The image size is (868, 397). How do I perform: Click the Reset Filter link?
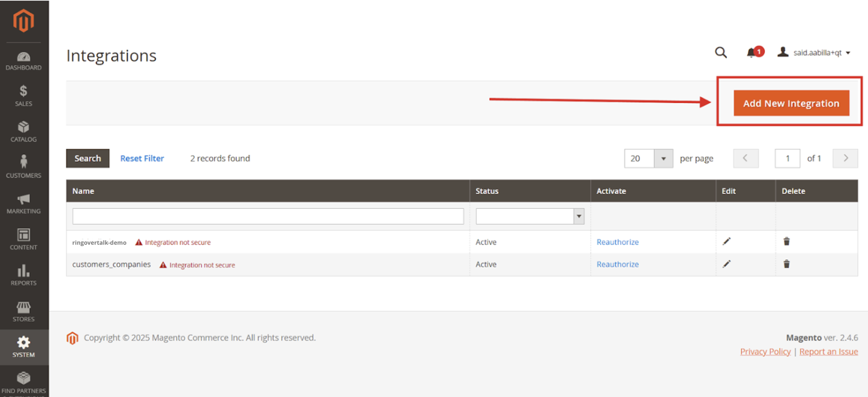tap(142, 158)
